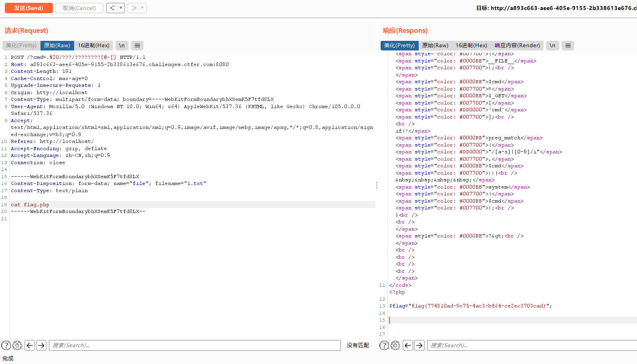Go to next history request arrow
The width and height of the screenshot is (637, 364).
point(133,8)
